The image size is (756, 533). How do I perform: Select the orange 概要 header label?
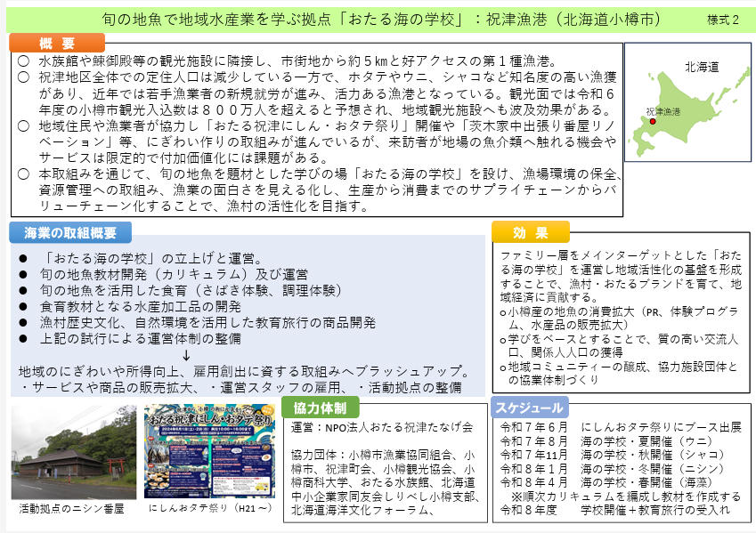point(57,44)
